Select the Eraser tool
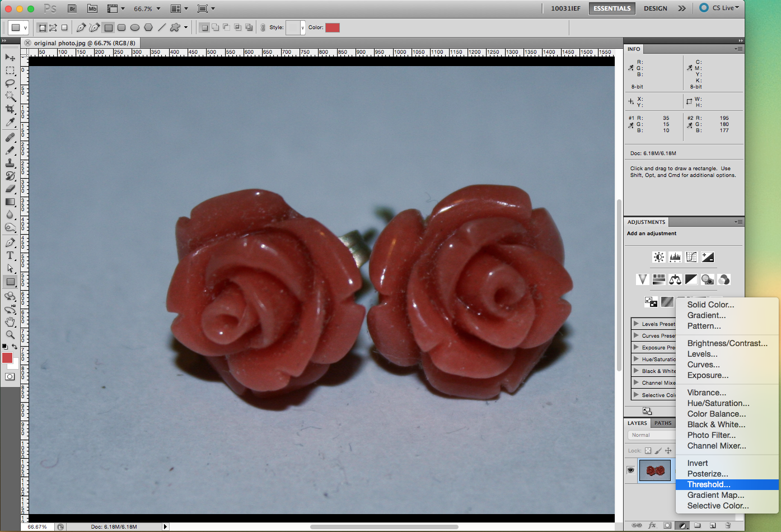781x532 pixels. [10, 189]
